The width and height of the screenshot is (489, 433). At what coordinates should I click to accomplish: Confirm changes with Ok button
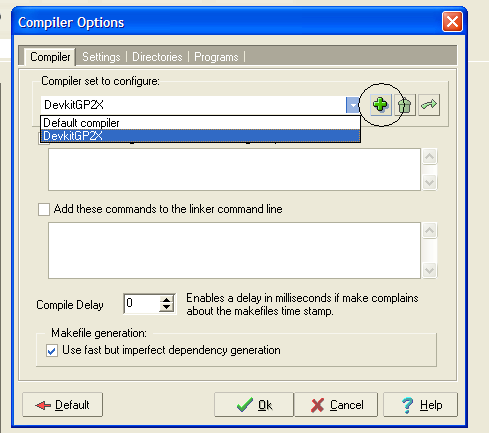pos(254,405)
